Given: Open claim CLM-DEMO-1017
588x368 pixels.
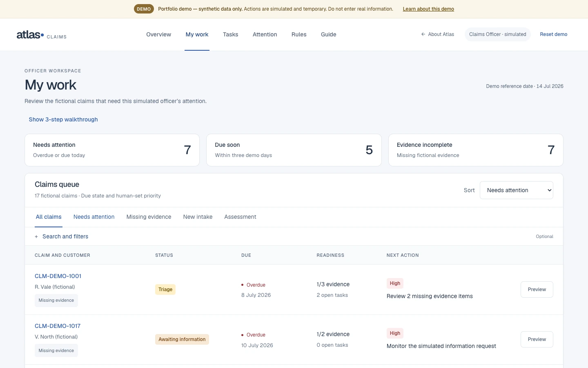Looking at the screenshot, I should pos(58,326).
